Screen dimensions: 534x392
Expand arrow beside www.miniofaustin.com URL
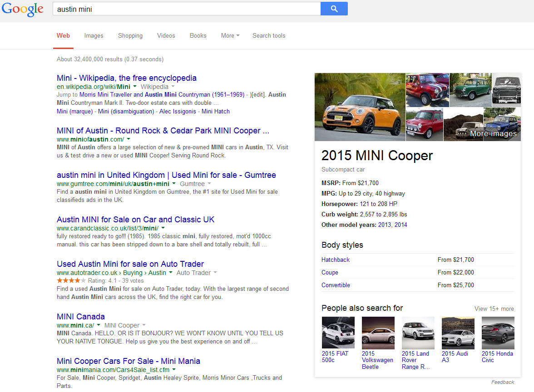[x=129, y=139]
